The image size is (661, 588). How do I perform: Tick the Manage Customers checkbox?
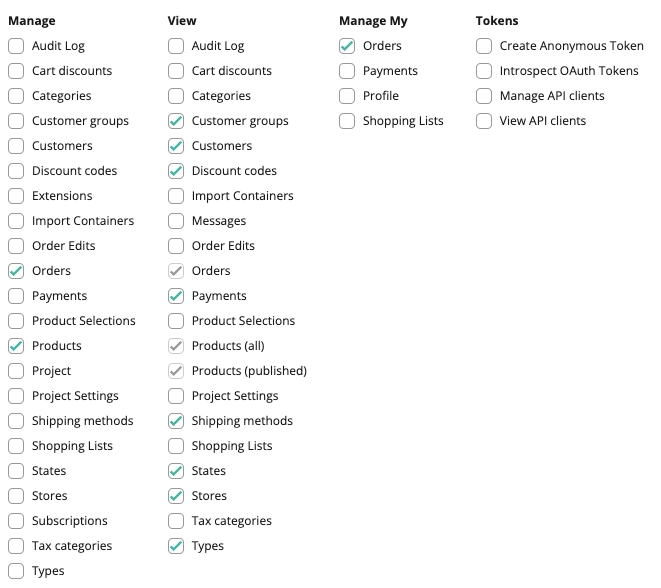coord(16,146)
